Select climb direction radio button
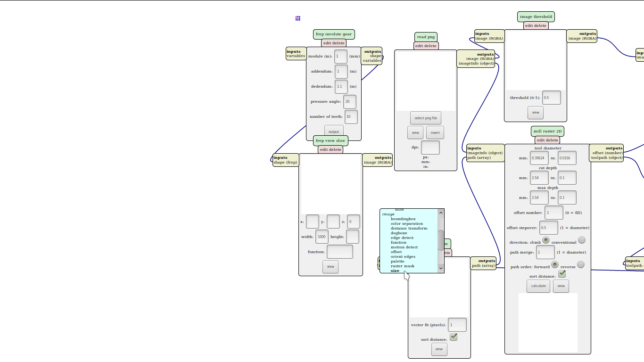Screen dimensions: 644x362 (546, 240)
